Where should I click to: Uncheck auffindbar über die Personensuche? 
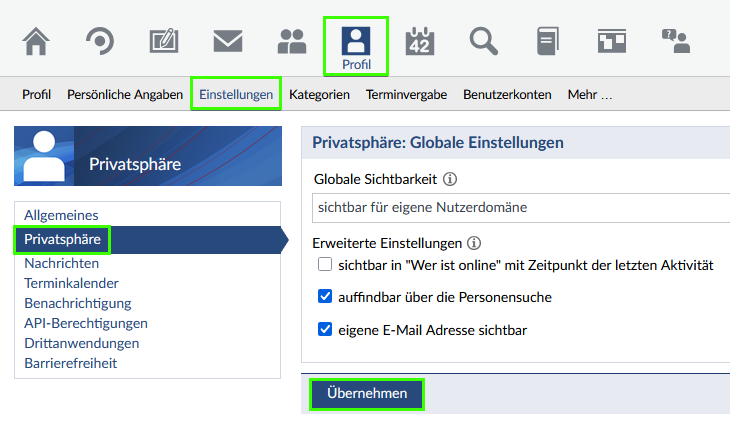pyautogui.click(x=324, y=297)
